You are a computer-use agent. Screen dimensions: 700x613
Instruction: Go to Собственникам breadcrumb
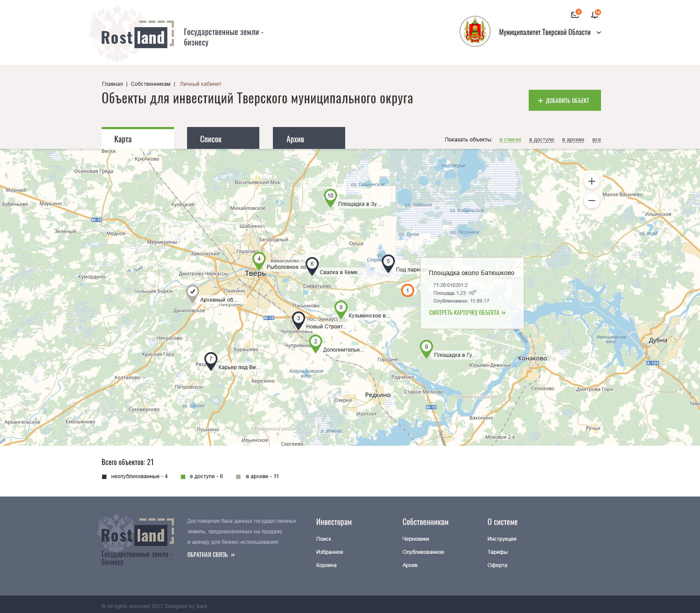tap(151, 84)
